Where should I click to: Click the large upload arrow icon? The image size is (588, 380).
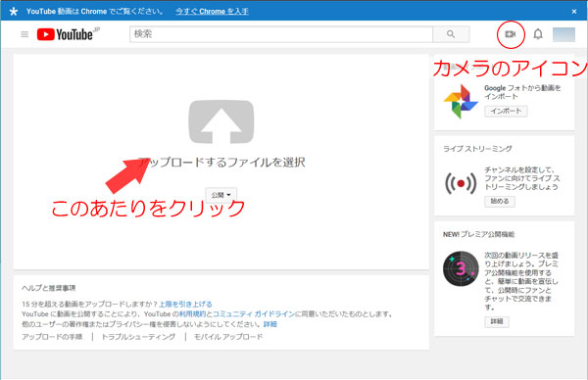click(x=221, y=121)
